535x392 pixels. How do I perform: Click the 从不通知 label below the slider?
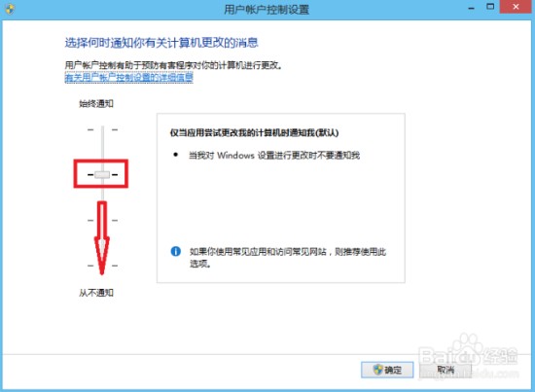pyautogui.click(x=96, y=293)
